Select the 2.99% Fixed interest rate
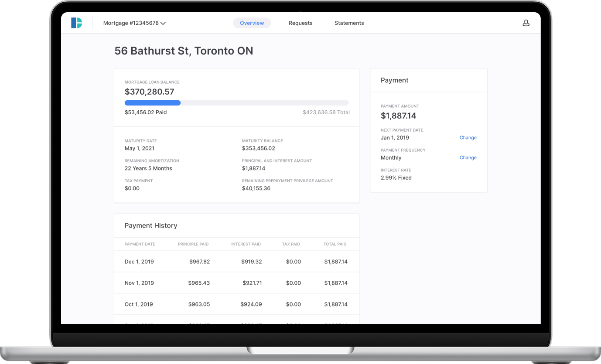The height and width of the screenshot is (364, 601). [396, 178]
